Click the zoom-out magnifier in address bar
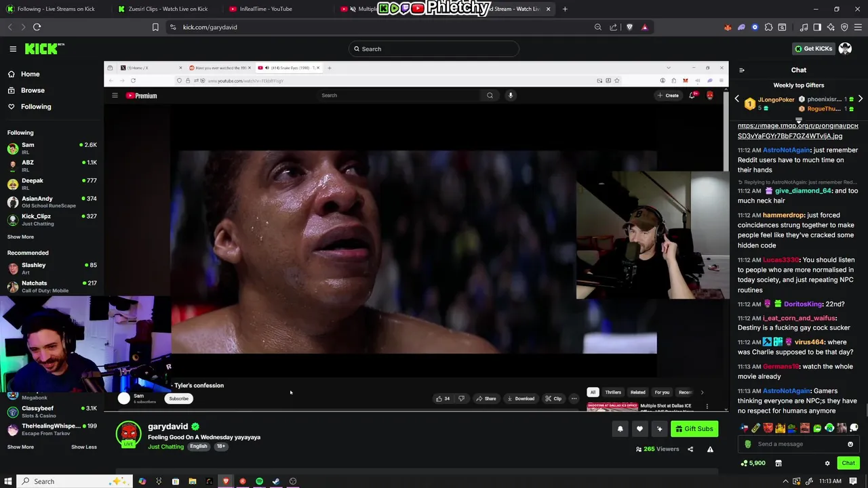868x488 pixels. pyautogui.click(x=597, y=27)
